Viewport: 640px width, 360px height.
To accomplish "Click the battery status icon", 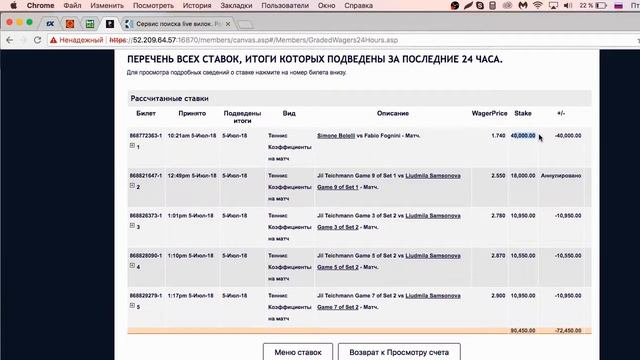I will click(601, 5).
